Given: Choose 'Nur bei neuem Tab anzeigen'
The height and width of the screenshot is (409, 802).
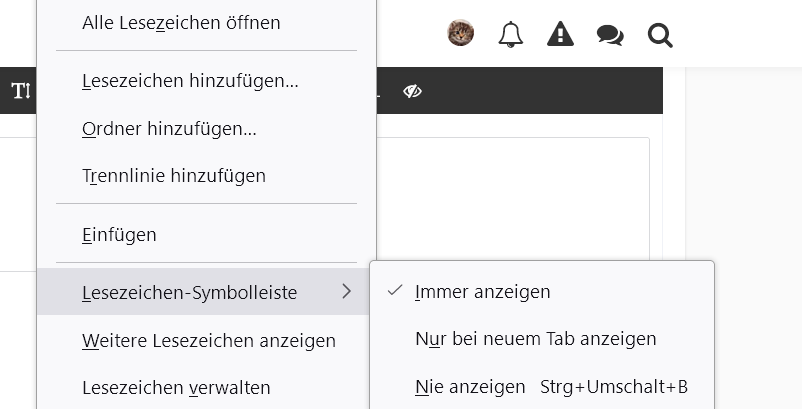Looking at the screenshot, I should (x=535, y=339).
